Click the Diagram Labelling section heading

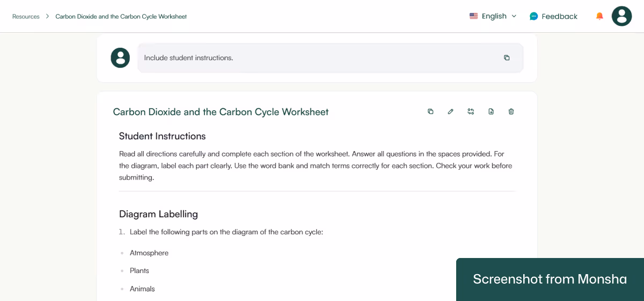coord(158,214)
